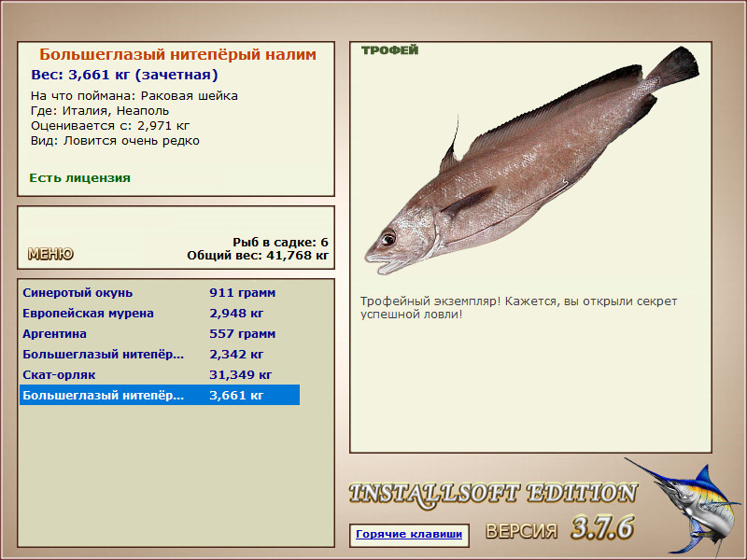Viewport: 747px width, 560px height.
Task: Click the Где: Италия, Неаполь line
Action: (100, 110)
